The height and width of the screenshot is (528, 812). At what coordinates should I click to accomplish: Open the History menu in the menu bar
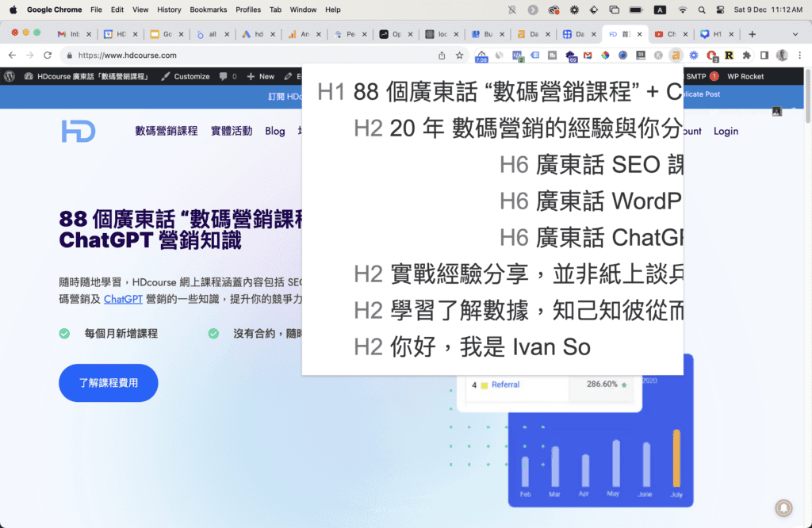(170, 10)
